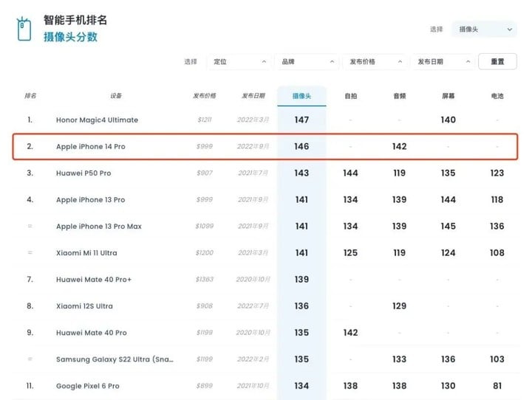Screen dimensions: 532x400
Task: Click the $907 price of Huawei P50 Pro
Action: tap(205, 173)
